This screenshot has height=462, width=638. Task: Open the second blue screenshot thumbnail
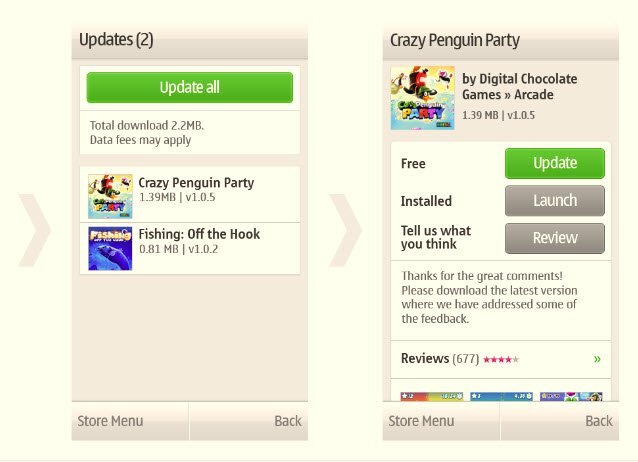501,396
